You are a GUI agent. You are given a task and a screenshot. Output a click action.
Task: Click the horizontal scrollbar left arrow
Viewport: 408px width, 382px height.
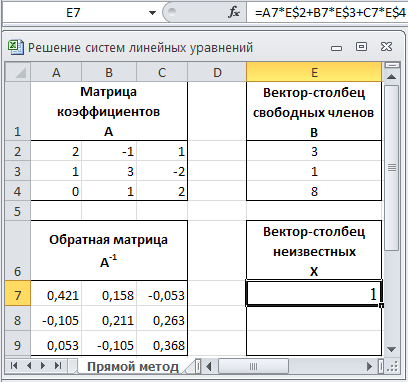(x=209, y=367)
